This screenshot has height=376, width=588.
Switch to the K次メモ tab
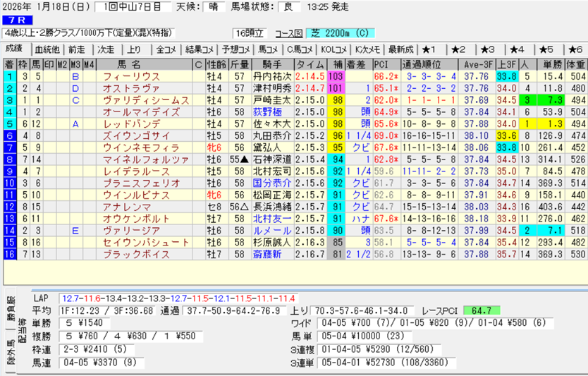368,49
